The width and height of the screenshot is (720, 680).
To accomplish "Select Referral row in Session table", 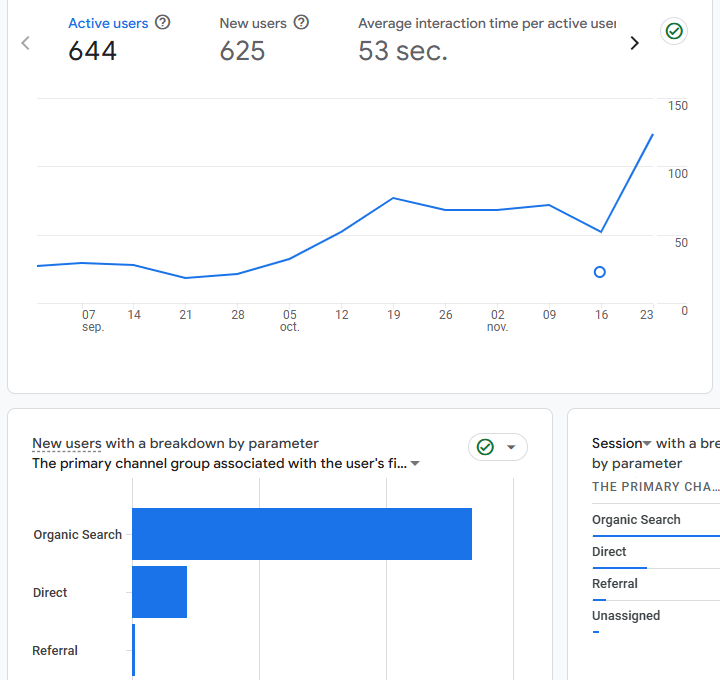I will 614,584.
